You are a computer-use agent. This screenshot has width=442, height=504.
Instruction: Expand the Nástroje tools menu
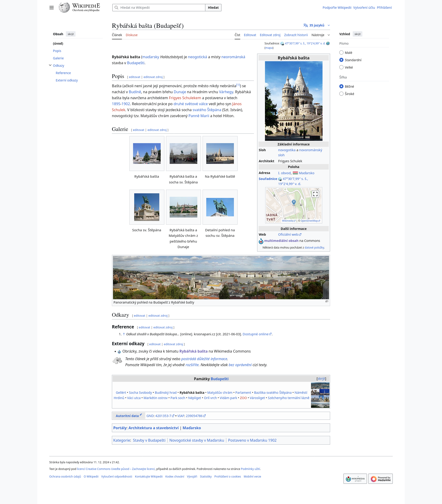tap(320, 35)
